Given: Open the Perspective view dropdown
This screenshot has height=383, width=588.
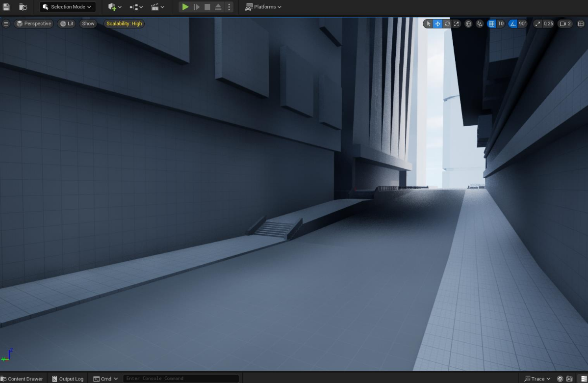Looking at the screenshot, I should tap(33, 24).
